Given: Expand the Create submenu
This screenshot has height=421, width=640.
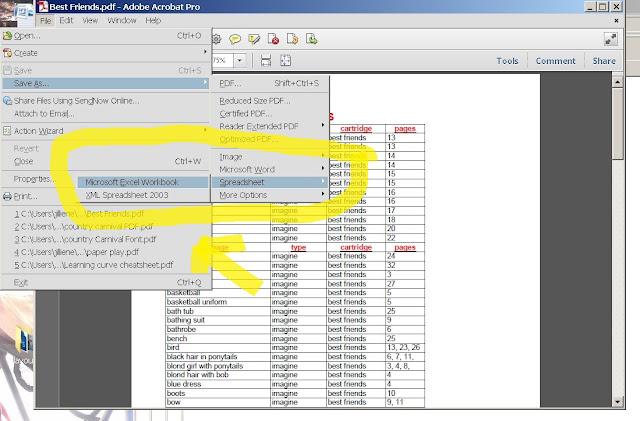Looking at the screenshot, I should 106,53.
